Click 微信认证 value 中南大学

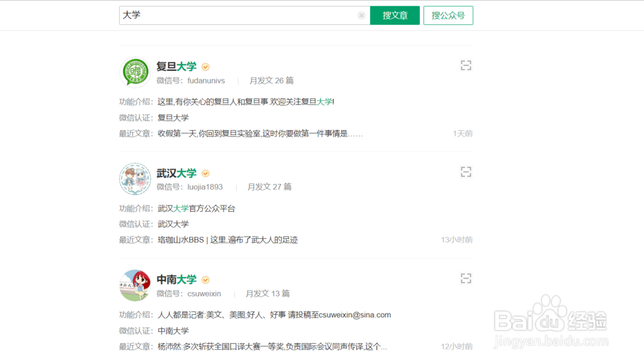pyautogui.click(x=173, y=331)
